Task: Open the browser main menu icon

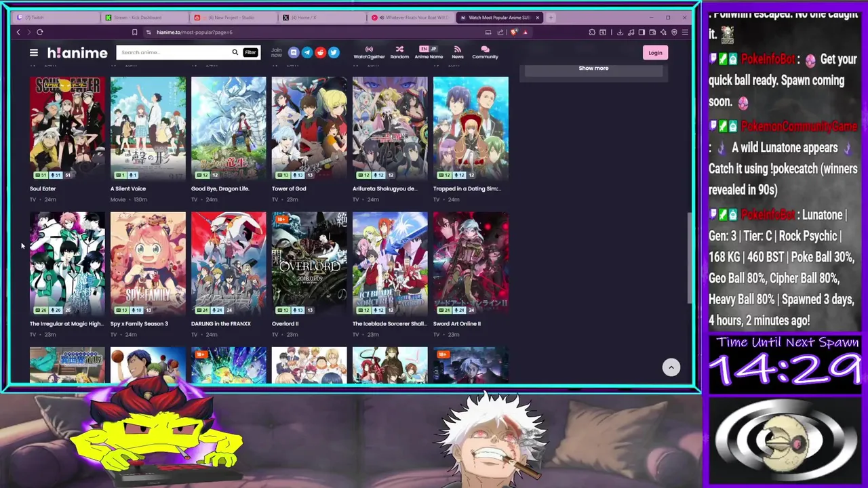Action: click(685, 32)
